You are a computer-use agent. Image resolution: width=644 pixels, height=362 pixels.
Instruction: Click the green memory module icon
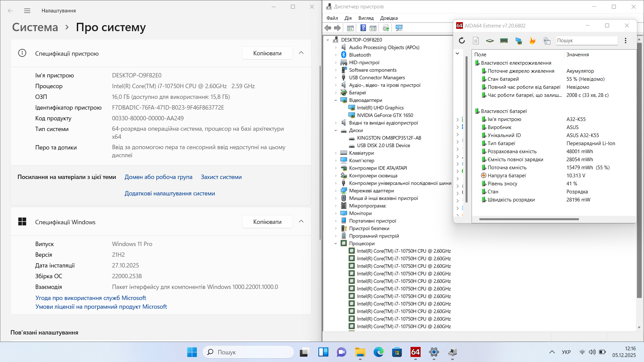click(504, 41)
